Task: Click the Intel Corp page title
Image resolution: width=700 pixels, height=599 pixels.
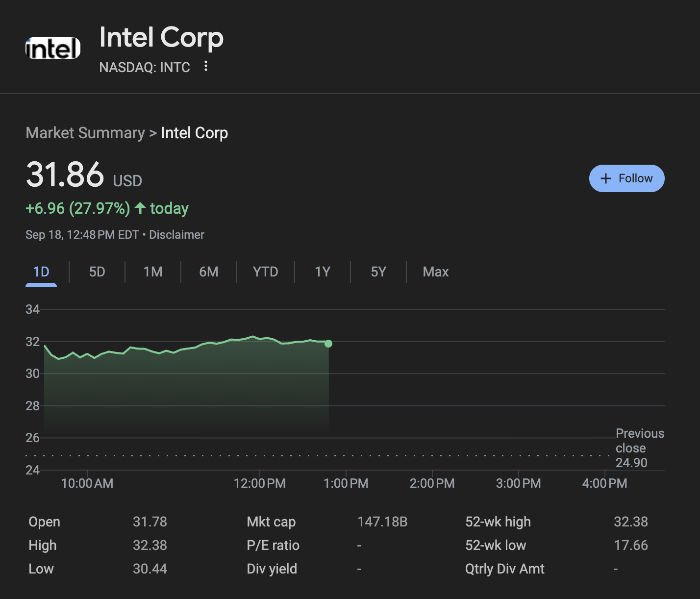Action: 161,38
